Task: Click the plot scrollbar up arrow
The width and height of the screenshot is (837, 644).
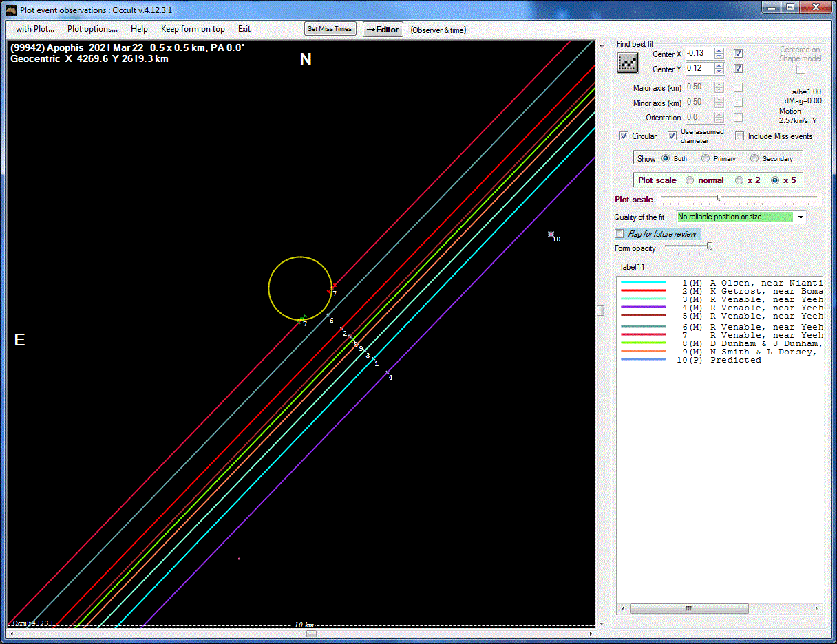Action: point(600,45)
